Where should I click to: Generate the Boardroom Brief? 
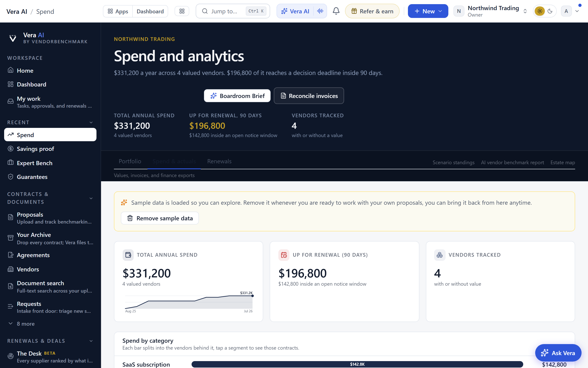[x=237, y=96]
